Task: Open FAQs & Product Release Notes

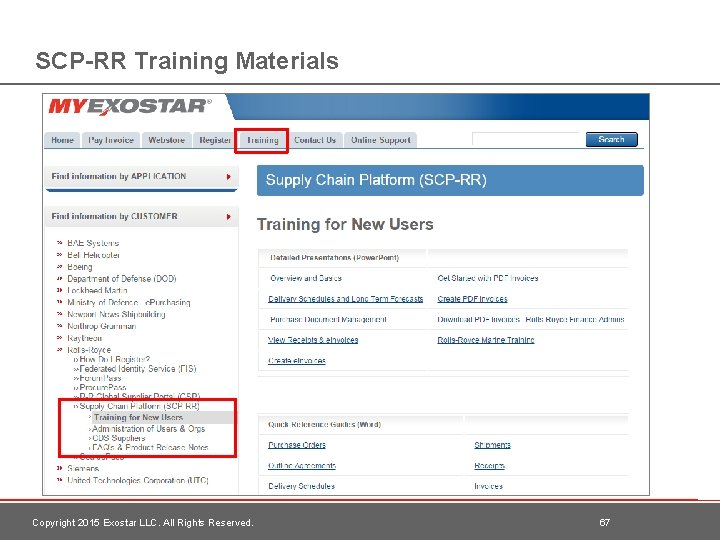Action: pos(150,447)
